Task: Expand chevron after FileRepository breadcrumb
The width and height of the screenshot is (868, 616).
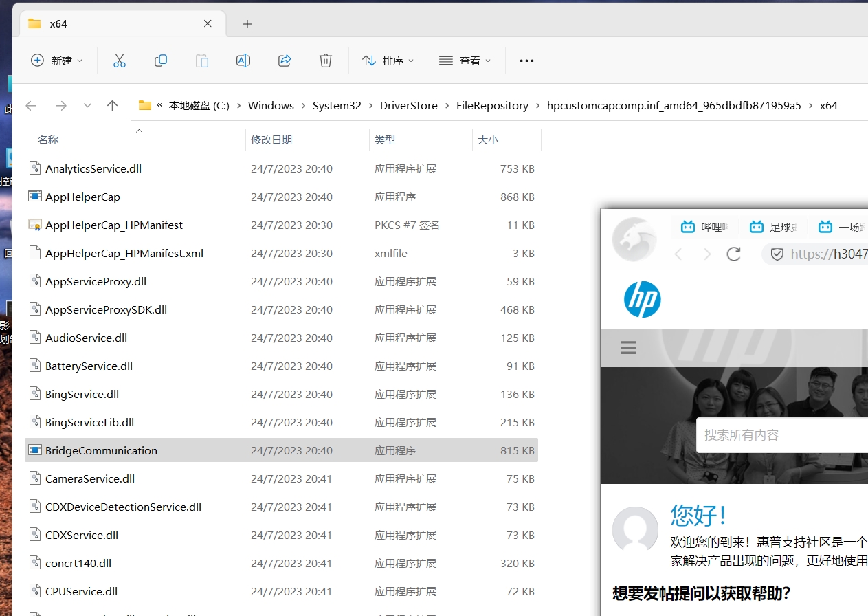Action: click(x=538, y=105)
